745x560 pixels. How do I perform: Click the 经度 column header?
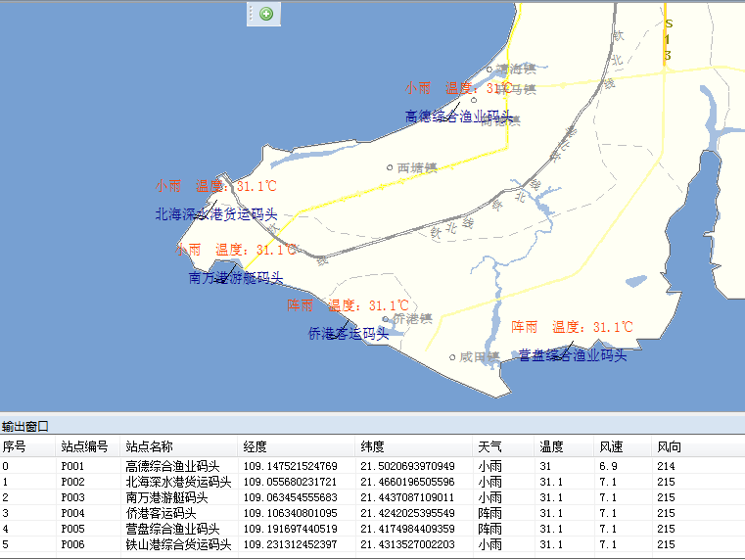click(x=256, y=446)
